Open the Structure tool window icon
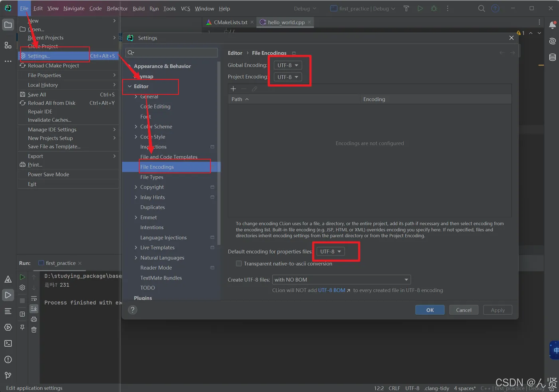Image resolution: width=559 pixels, height=392 pixels. coord(8,45)
